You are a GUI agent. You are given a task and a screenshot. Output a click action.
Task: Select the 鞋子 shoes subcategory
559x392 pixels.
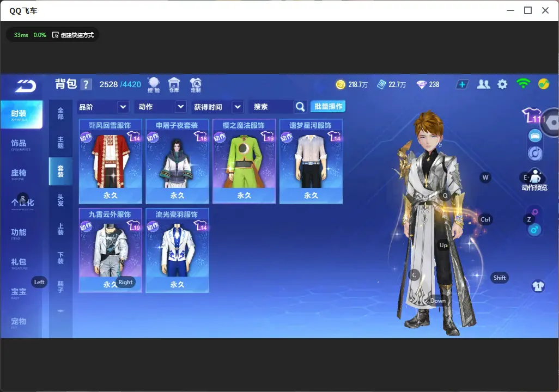pos(60,287)
